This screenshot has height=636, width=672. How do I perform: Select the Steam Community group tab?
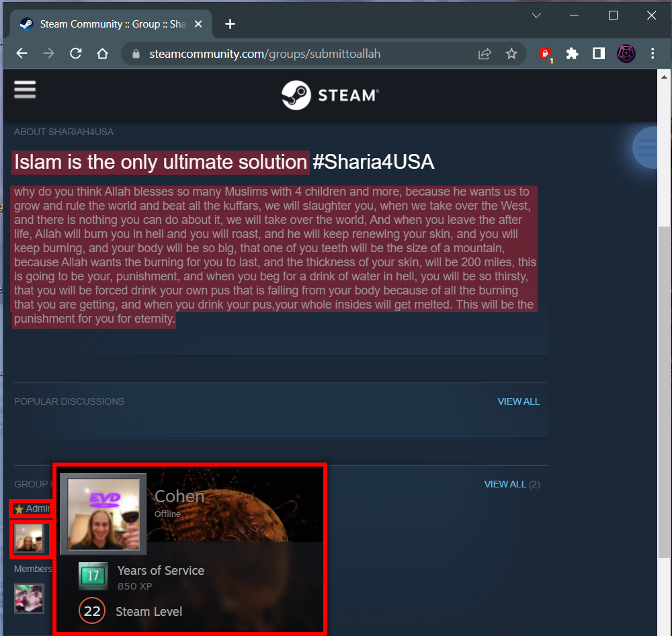pyautogui.click(x=110, y=24)
